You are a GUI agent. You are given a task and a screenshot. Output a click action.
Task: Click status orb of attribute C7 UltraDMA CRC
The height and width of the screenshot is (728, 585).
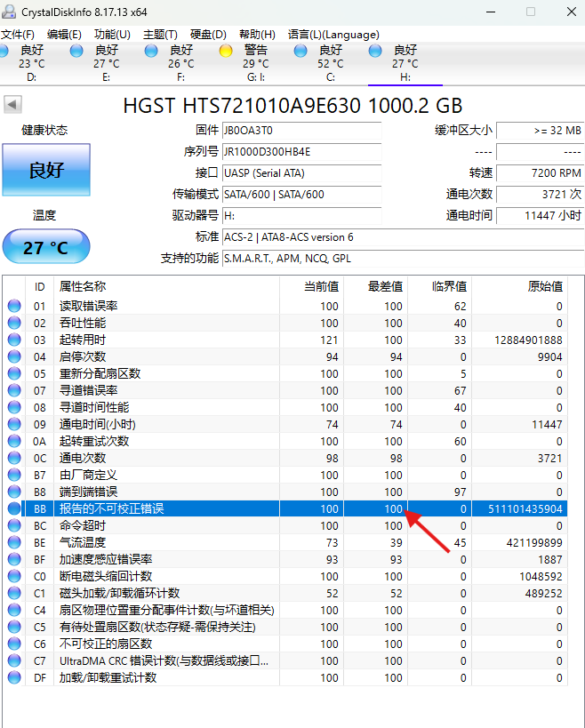pyautogui.click(x=14, y=660)
